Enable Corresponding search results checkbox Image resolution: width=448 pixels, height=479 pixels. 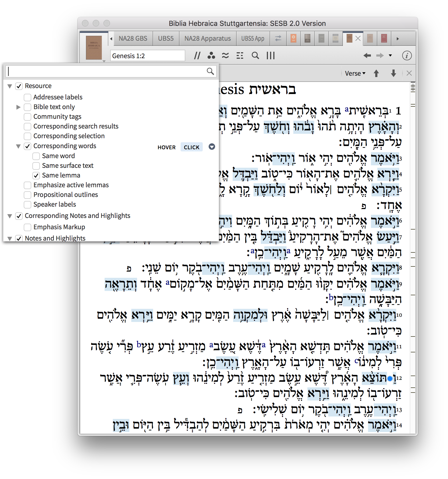coord(27,126)
